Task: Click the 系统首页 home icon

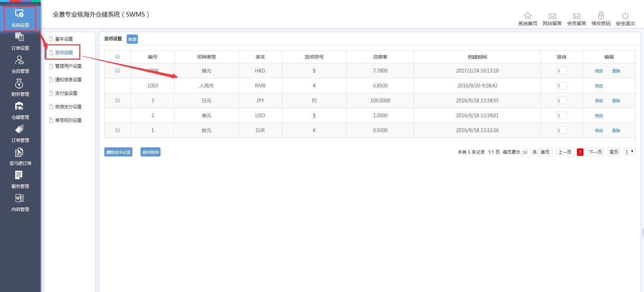Action: tap(528, 16)
